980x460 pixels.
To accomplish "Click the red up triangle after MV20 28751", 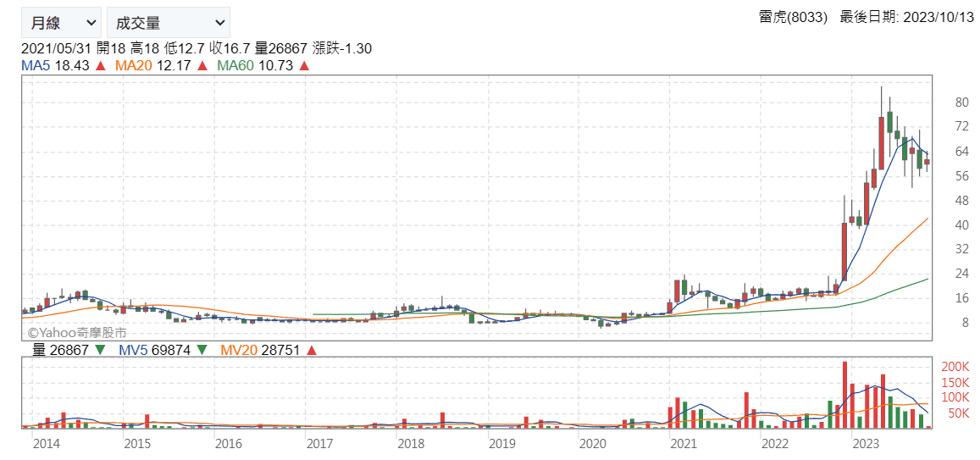I will (311, 350).
